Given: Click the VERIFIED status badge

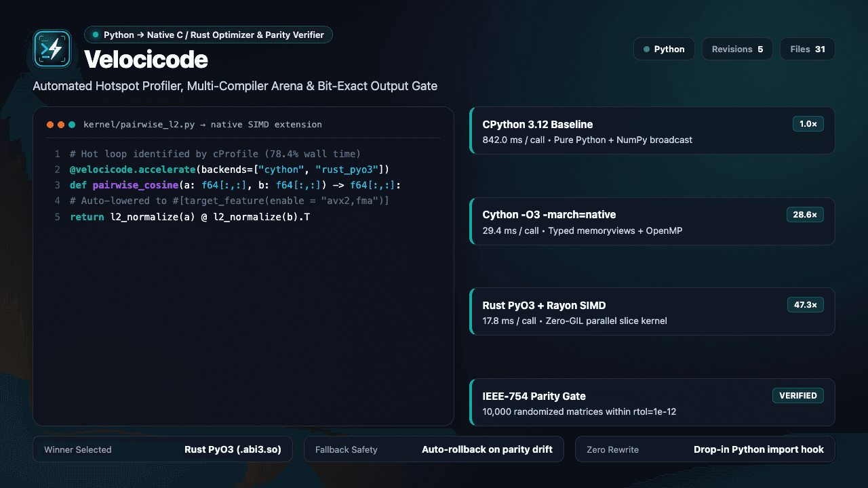Looking at the screenshot, I should (x=798, y=396).
